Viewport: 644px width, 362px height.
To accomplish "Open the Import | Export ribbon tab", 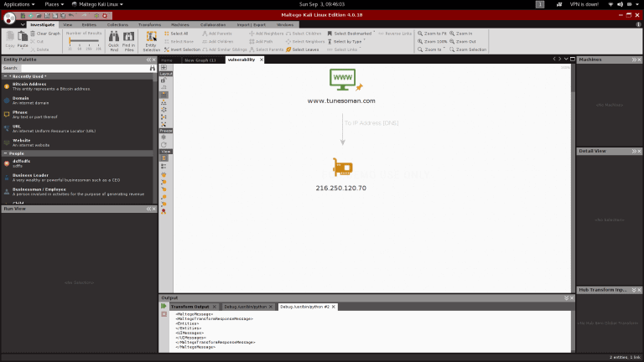I will tap(251, 24).
